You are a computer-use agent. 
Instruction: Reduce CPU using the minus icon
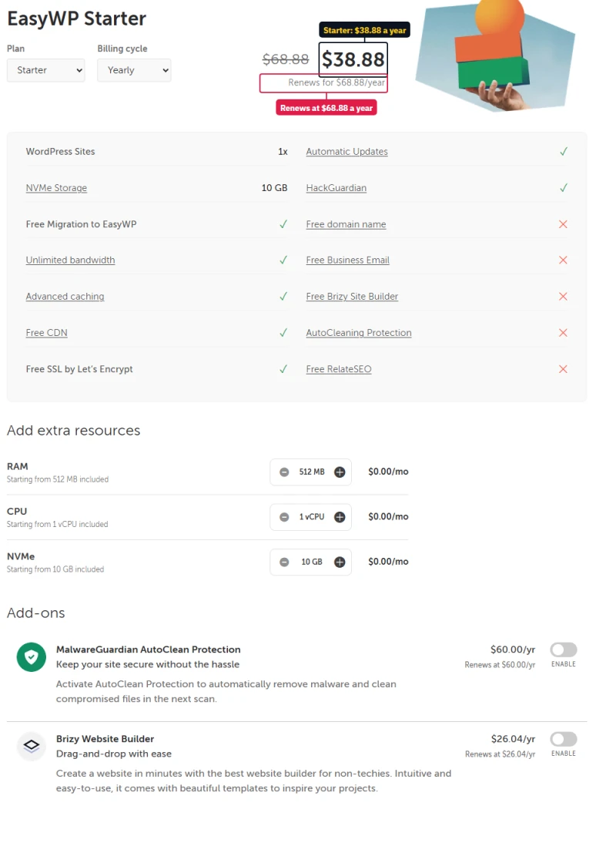click(x=284, y=517)
